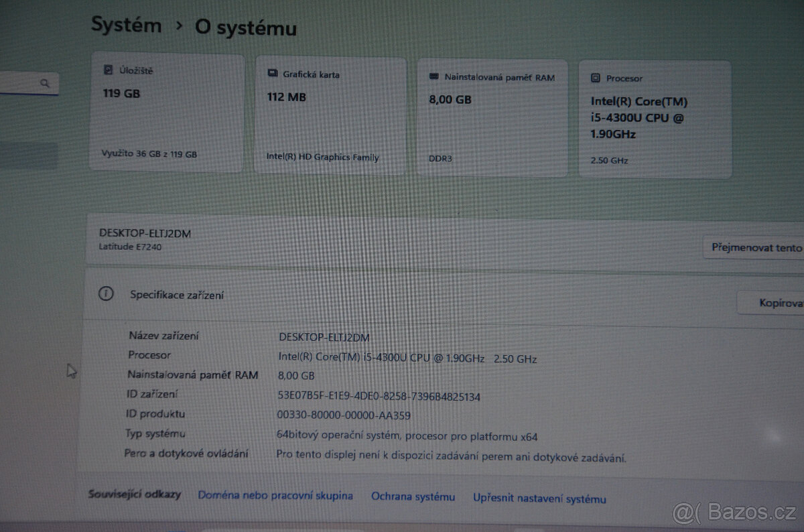
Task: Click the 119 GB storage value
Action: tap(122, 94)
